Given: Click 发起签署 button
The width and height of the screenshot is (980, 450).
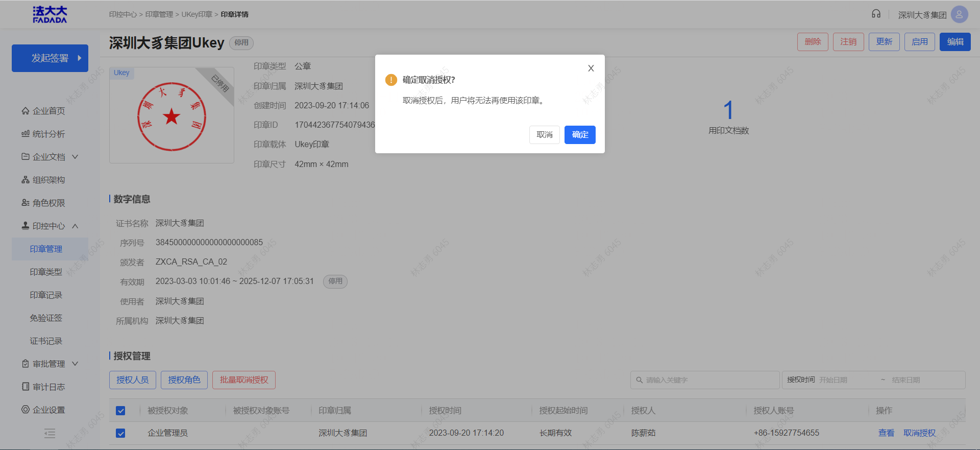Looking at the screenshot, I should pyautogui.click(x=50, y=58).
